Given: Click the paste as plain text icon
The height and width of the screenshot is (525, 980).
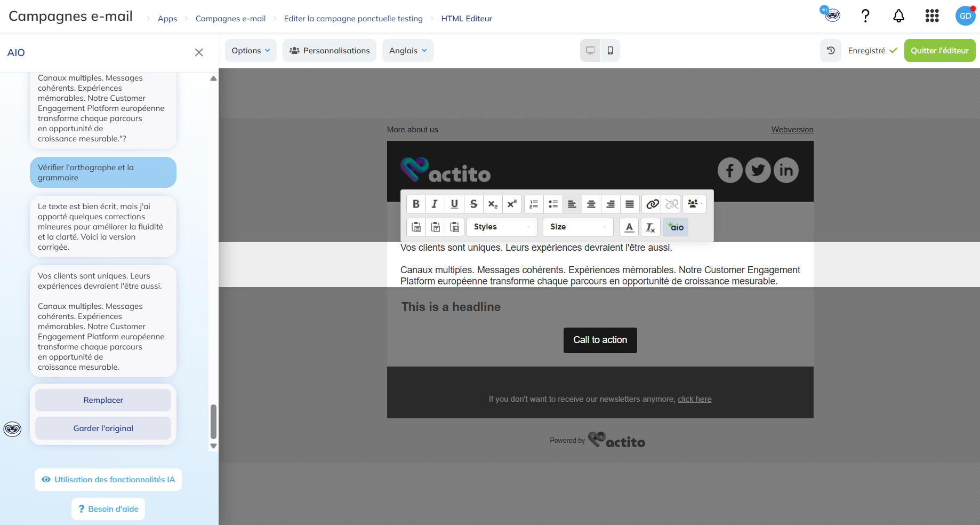Looking at the screenshot, I should (436, 227).
